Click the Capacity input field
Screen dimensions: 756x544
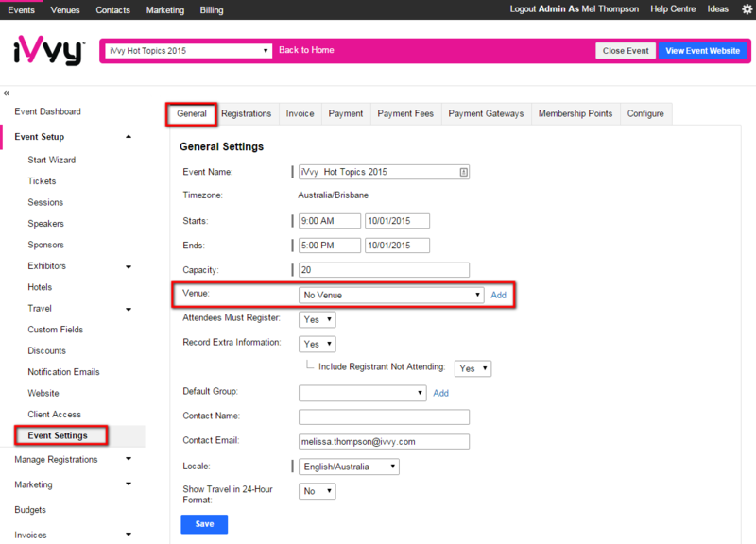(x=384, y=270)
